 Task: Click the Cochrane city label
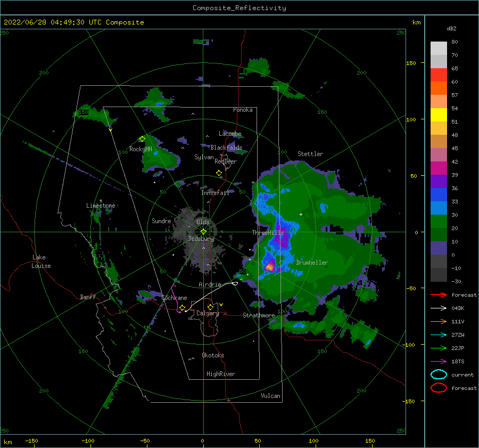pos(174,298)
